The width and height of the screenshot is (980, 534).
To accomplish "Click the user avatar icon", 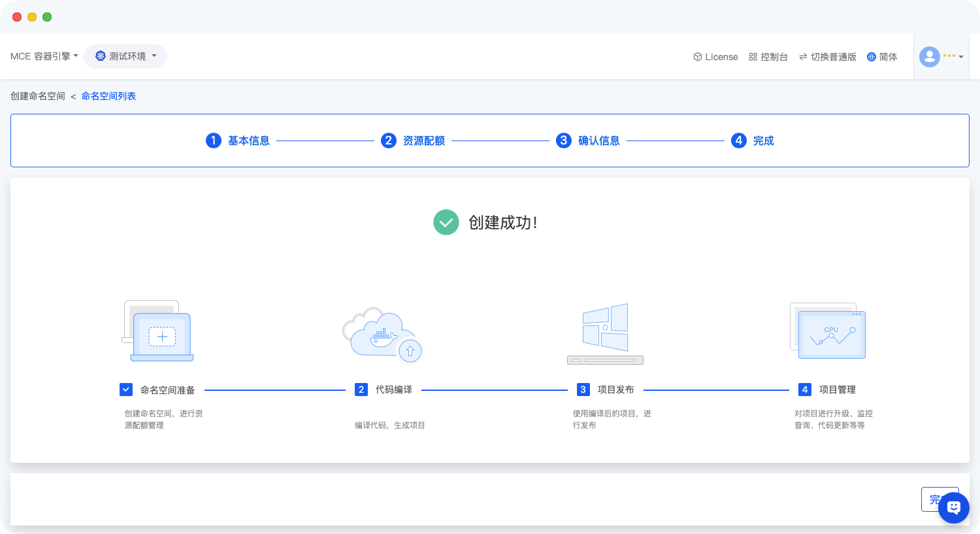I will (929, 57).
